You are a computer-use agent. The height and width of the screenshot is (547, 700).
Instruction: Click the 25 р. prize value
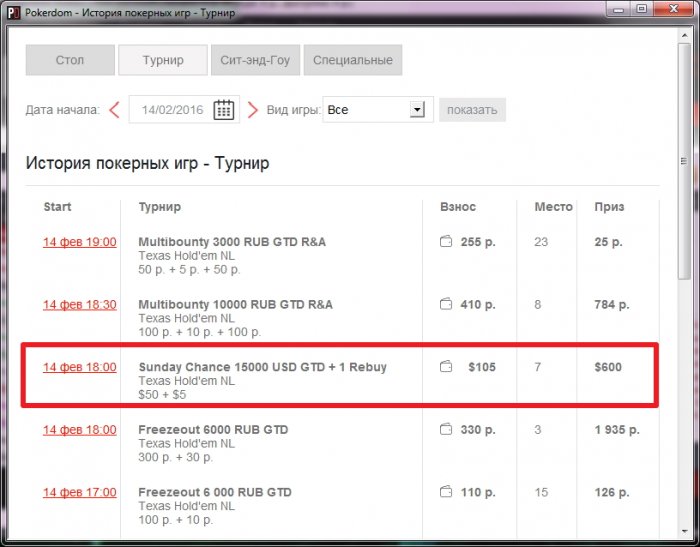coord(608,242)
